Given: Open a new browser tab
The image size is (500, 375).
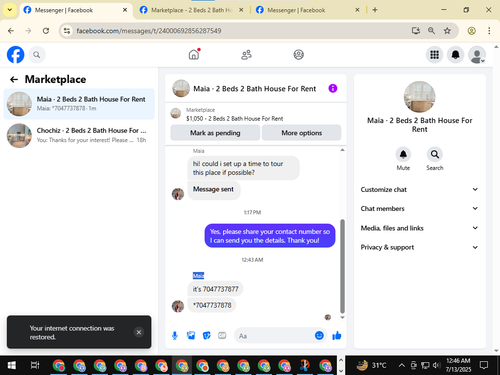Looking at the screenshot, I should (x=375, y=10).
